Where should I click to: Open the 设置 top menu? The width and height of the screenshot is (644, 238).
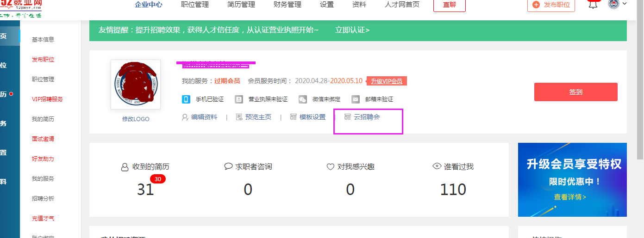pos(327,5)
